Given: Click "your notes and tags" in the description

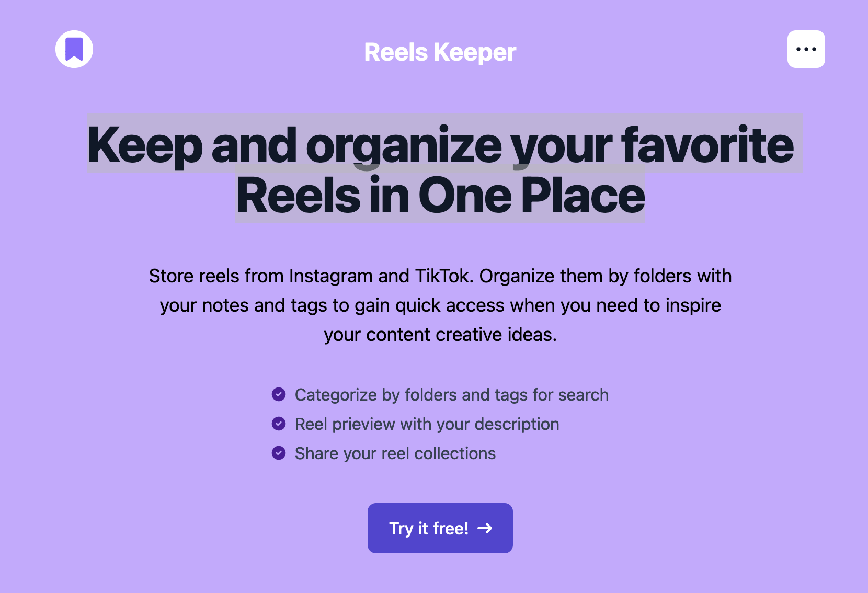Looking at the screenshot, I should pyautogui.click(x=243, y=305).
